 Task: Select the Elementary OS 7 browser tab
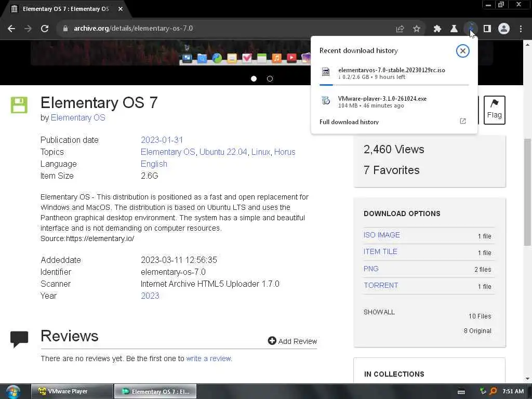[64, 9]
